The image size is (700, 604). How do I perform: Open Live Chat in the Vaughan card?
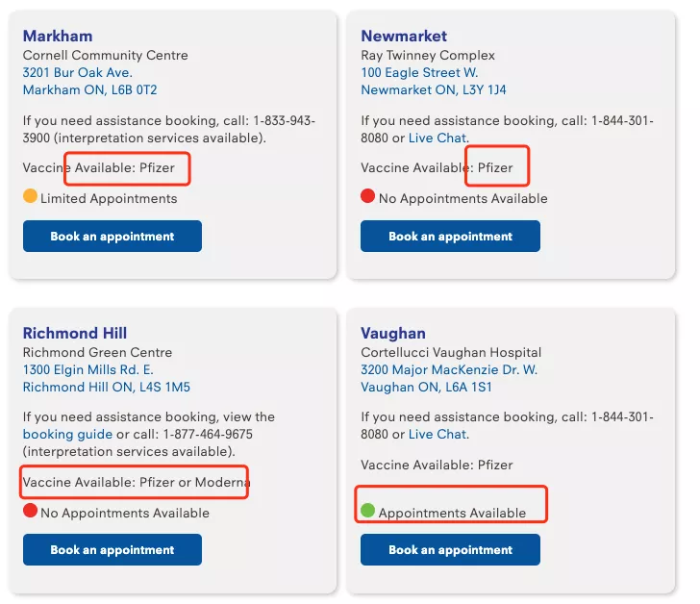click(437, 434)
